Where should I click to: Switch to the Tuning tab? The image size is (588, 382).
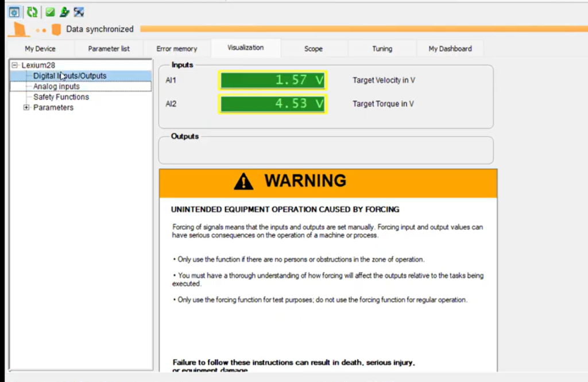coord(382,49)
